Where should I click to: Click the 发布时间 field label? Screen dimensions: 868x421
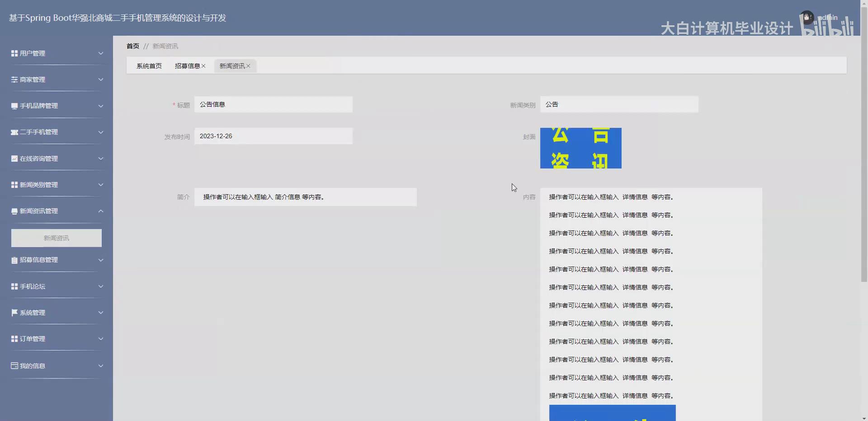pos(177,137)
